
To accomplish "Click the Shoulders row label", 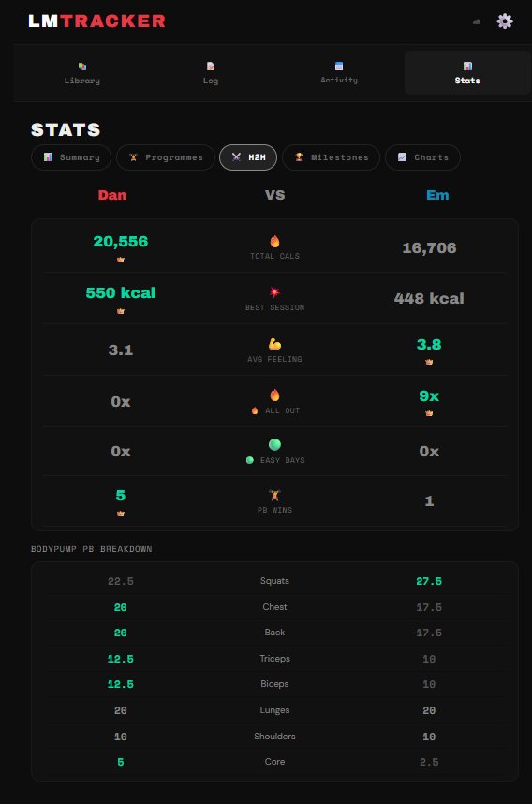I will (x=274, y=737).
